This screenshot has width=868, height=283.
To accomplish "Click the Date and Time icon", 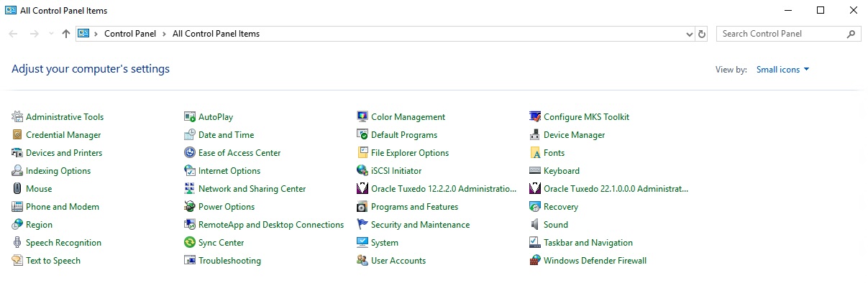I will 190,135.
